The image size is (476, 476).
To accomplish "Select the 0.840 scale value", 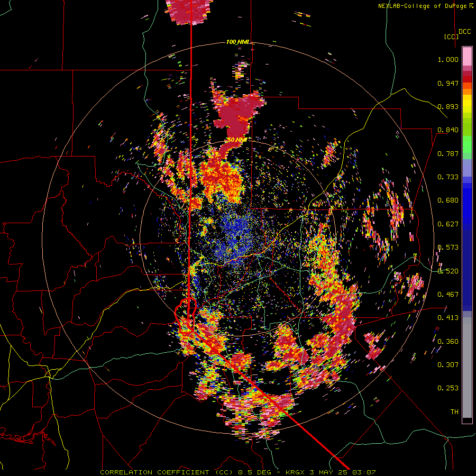I will pyautogui.click(x=448, y=130).
